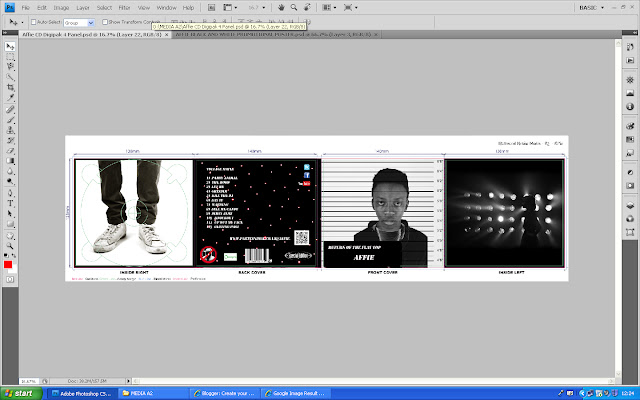Select the Horizontal Type tool
Viewport: 640px width, 400px height.
tap(10, 203)
